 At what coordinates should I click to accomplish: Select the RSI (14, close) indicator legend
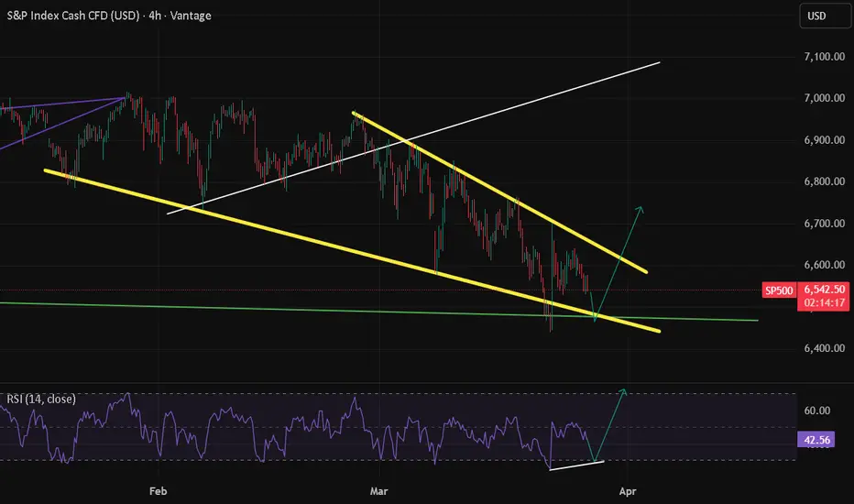point(41,399)
